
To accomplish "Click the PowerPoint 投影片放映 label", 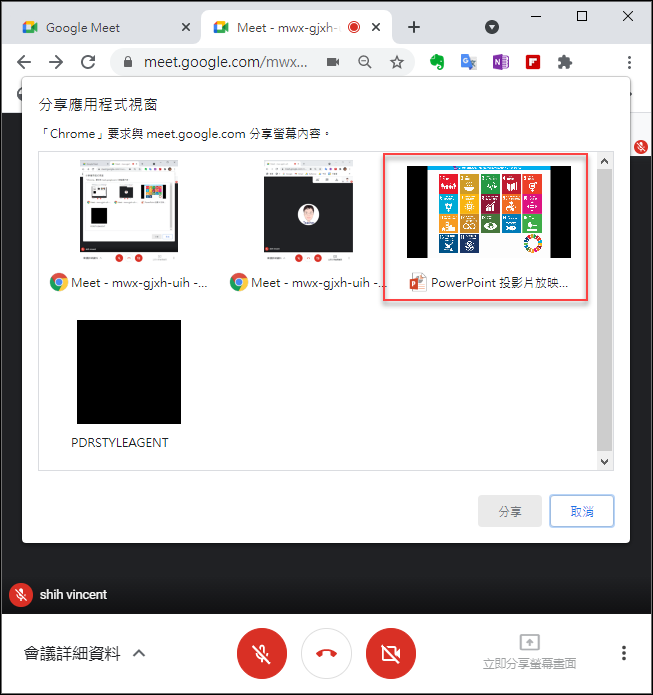I will pyautogui.click(x=499, y=283).
